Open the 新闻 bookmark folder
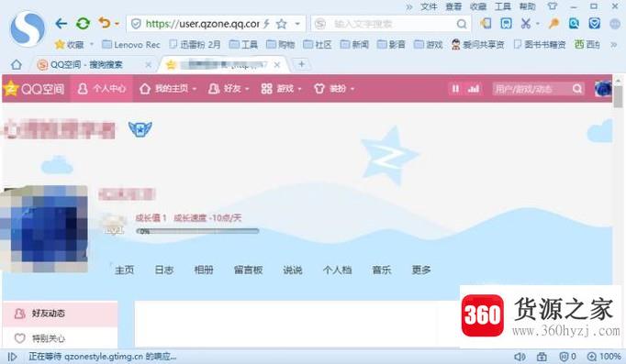Screen dimensions: 626x364 coord(354,44)
